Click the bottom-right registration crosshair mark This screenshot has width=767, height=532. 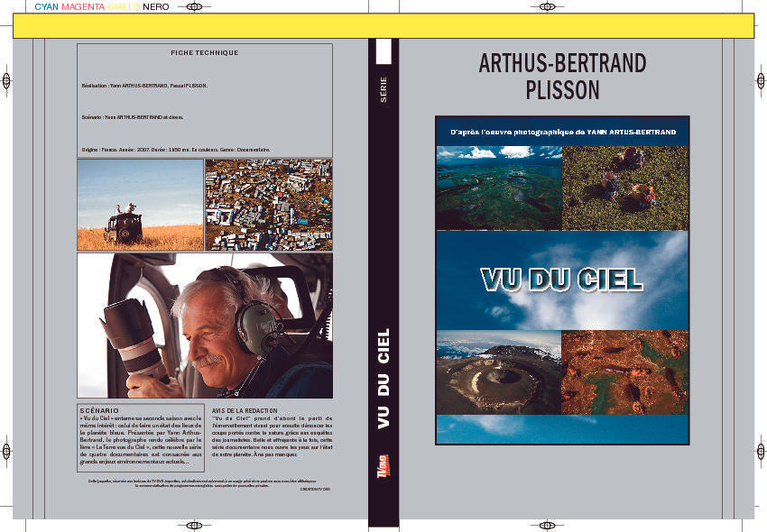(547, 526)
